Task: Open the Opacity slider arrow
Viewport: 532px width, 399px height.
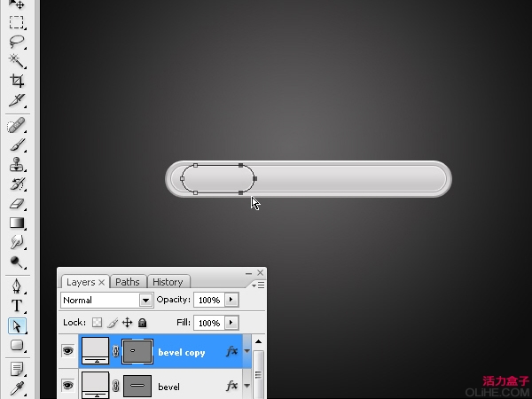Action: point(231,300)
